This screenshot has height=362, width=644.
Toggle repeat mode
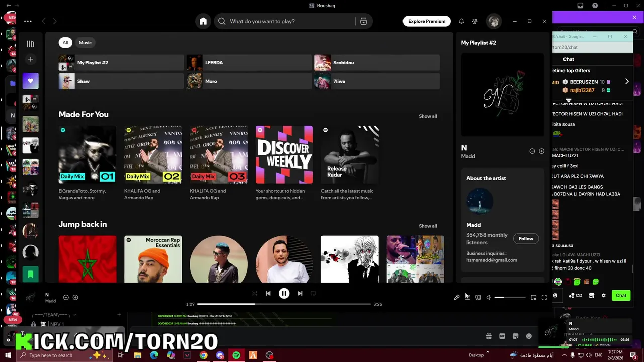click(313, 293)
